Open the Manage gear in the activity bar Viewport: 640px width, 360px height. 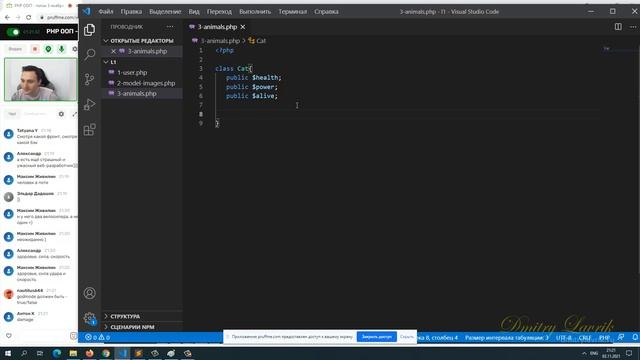coord(89,318)
